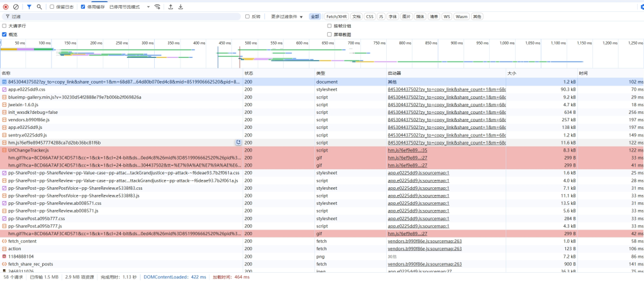Uncheck the 停用缓存 checkbox

(x=83, y=7)
